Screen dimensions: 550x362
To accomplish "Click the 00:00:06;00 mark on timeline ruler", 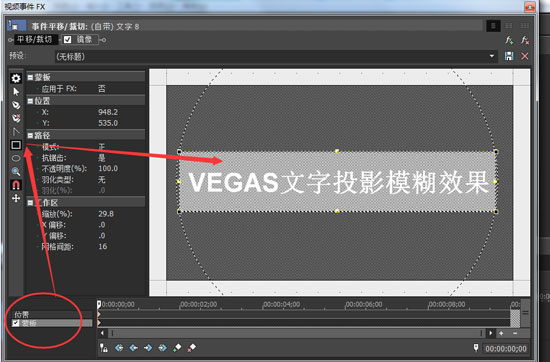I will pos(364,304).
